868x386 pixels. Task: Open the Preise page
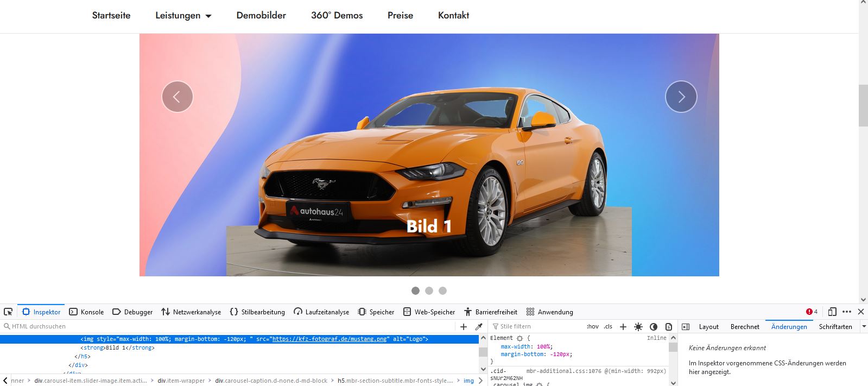(x=400, y=15)
